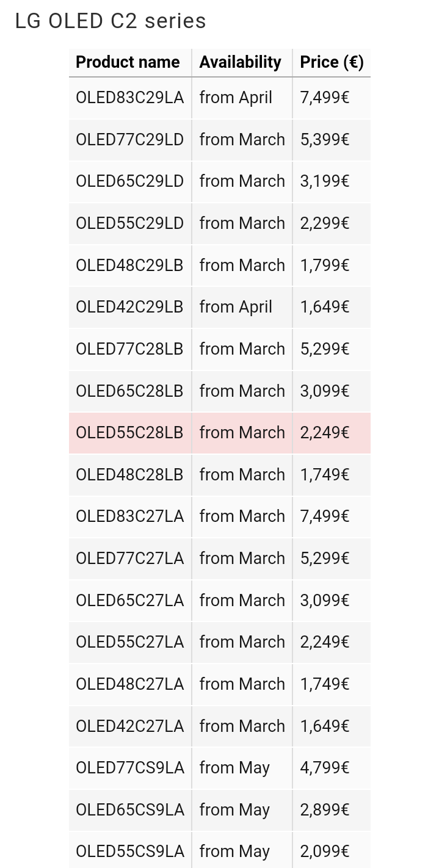Click the Price (€) column header
Viewport: 439px width, 868px height.
pos(332,62)
